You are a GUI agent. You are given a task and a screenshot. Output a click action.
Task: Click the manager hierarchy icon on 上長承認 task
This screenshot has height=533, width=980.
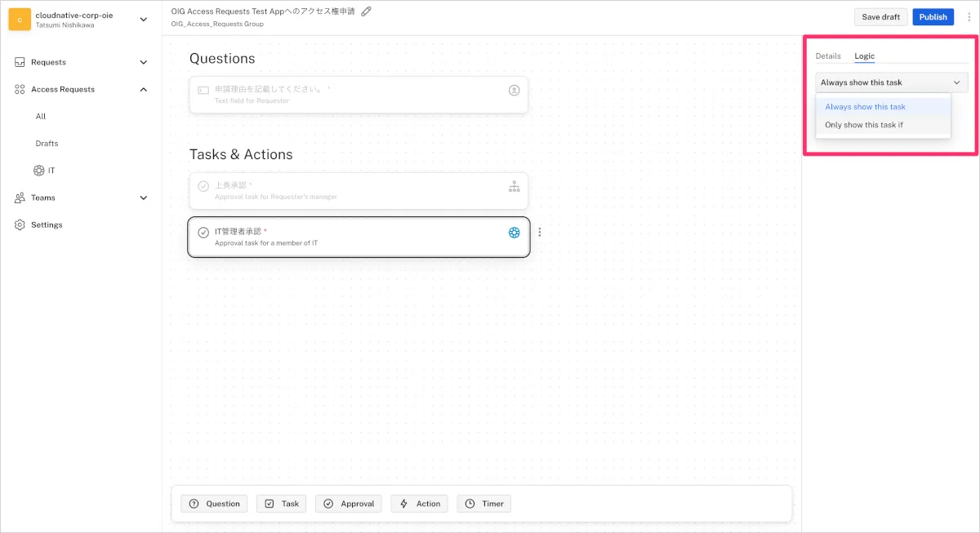[x=514, y=187]
